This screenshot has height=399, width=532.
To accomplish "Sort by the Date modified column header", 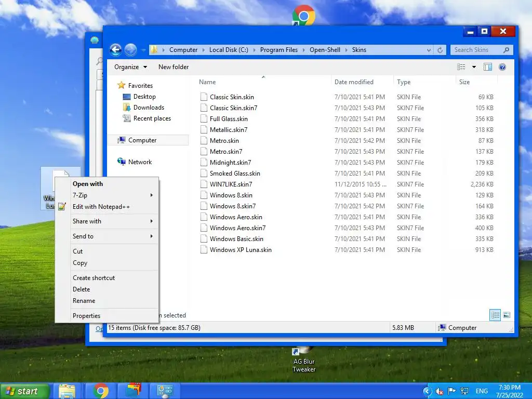I will [x=354, y=82].
